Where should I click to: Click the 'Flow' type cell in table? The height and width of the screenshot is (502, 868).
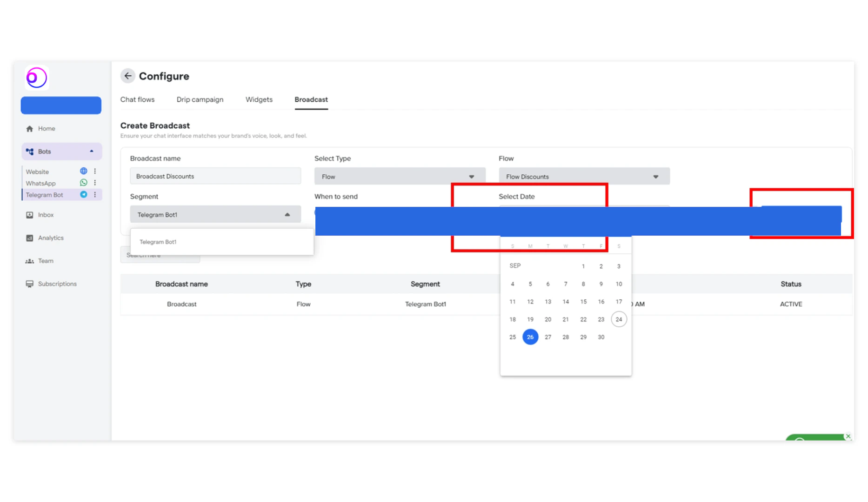coord(303,304)
